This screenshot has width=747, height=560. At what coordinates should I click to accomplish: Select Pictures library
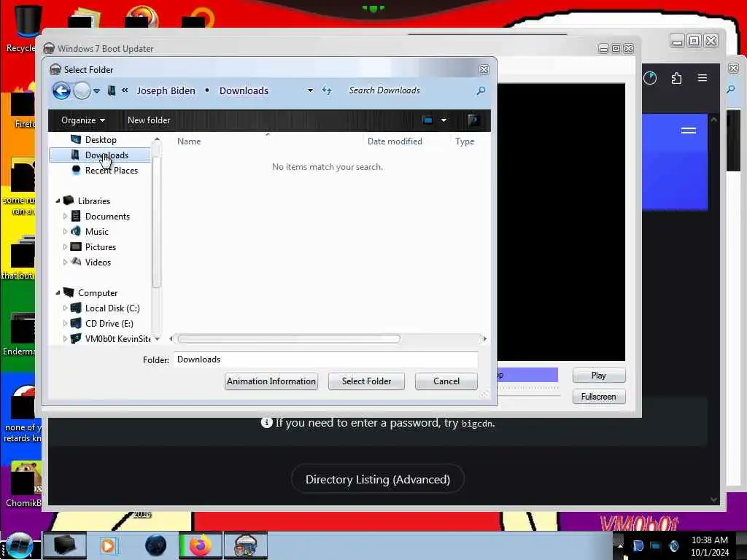coord(101,246)
